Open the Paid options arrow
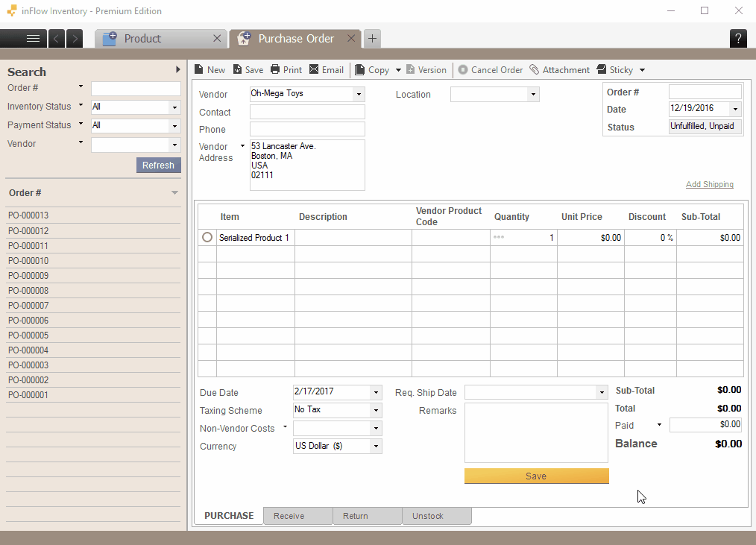 click(x=659, y=425)
